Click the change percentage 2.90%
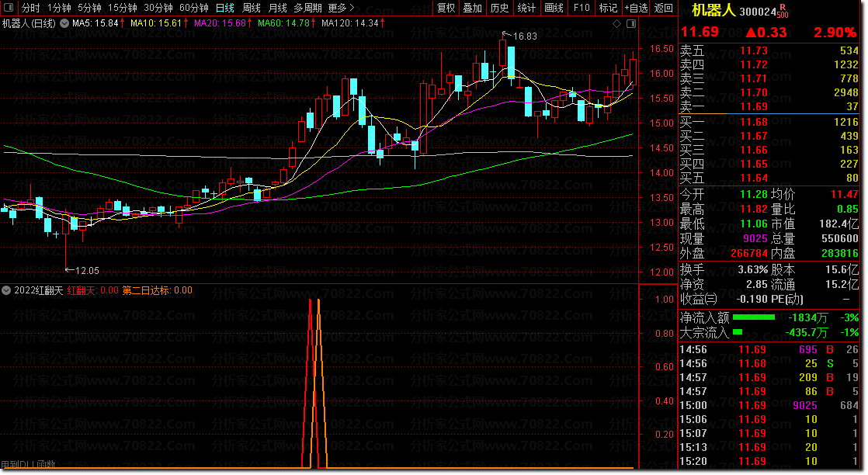The image size is (868, 475). 835,33
